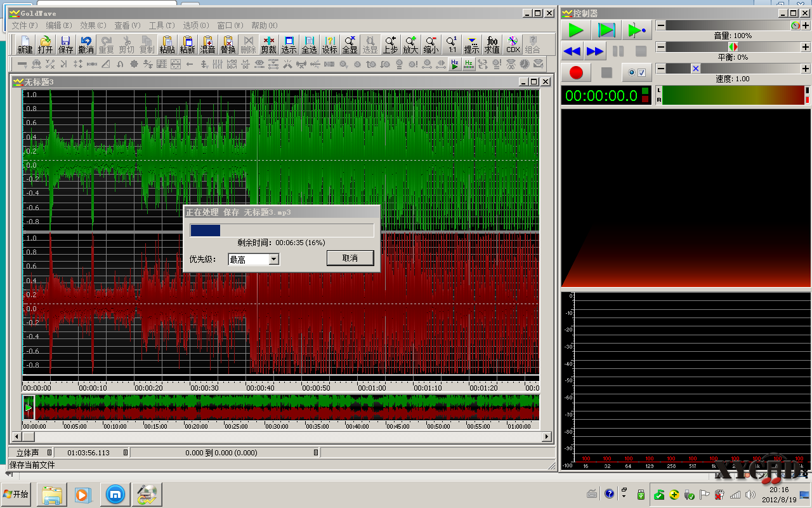
Task: Click 取消 to cancel saving
Action: click(350, 258)
